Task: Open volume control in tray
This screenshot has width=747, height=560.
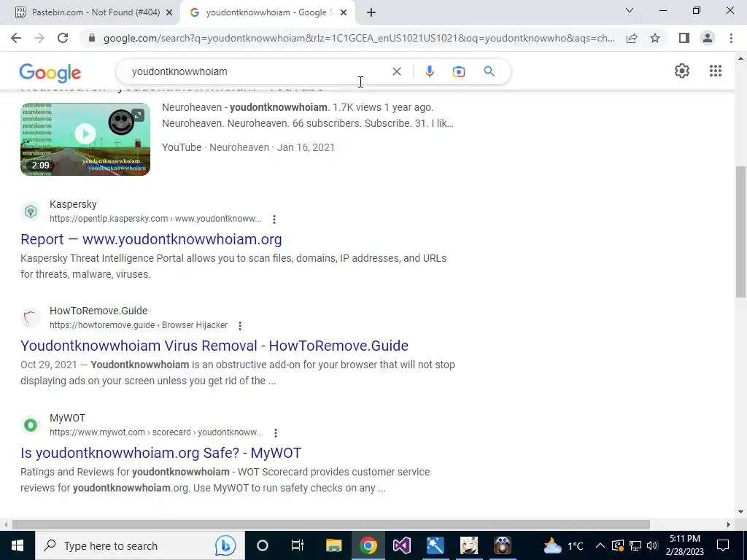Action: click(x=653, y=545)
